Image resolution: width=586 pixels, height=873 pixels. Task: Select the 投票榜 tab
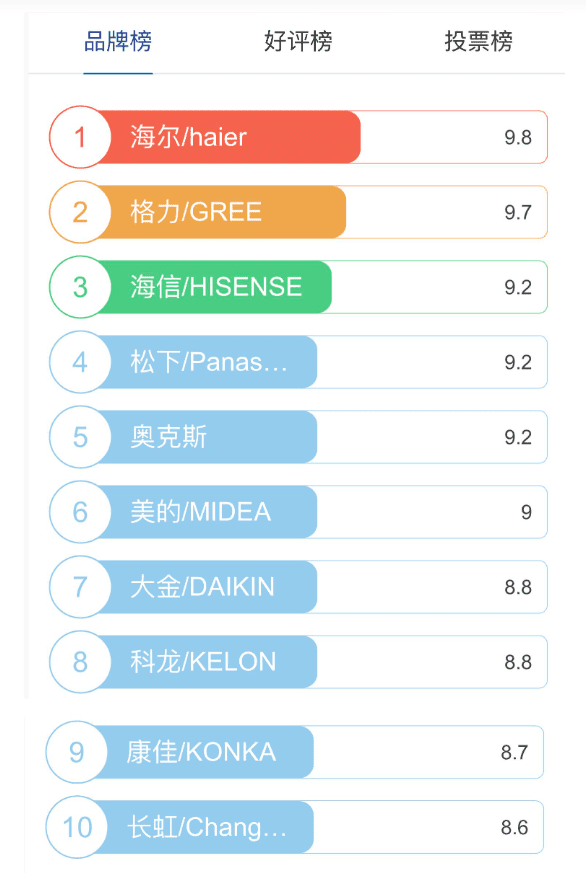point(478,42)
